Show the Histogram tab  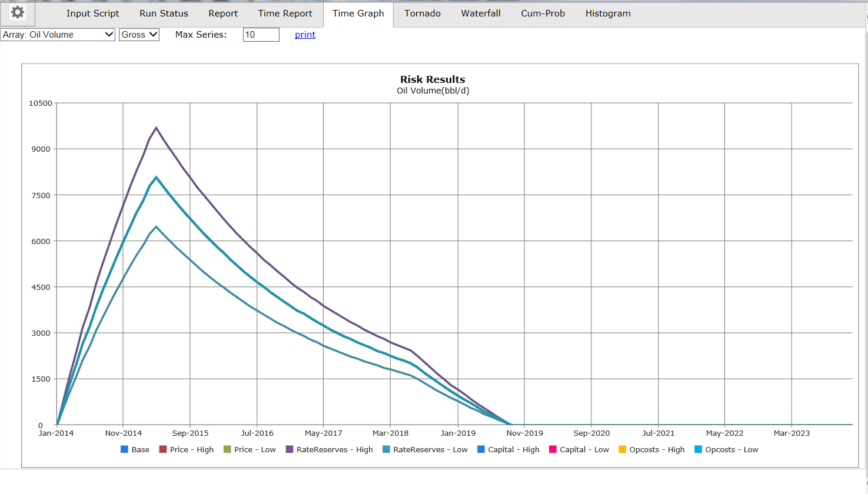point(608,14)
